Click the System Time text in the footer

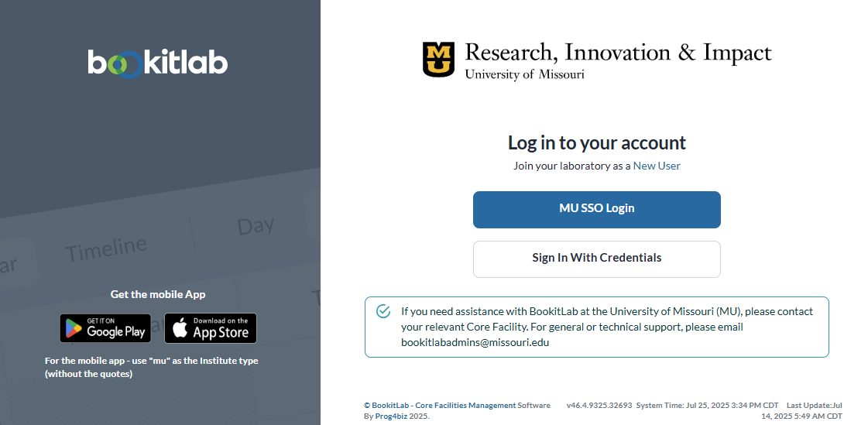707,405
